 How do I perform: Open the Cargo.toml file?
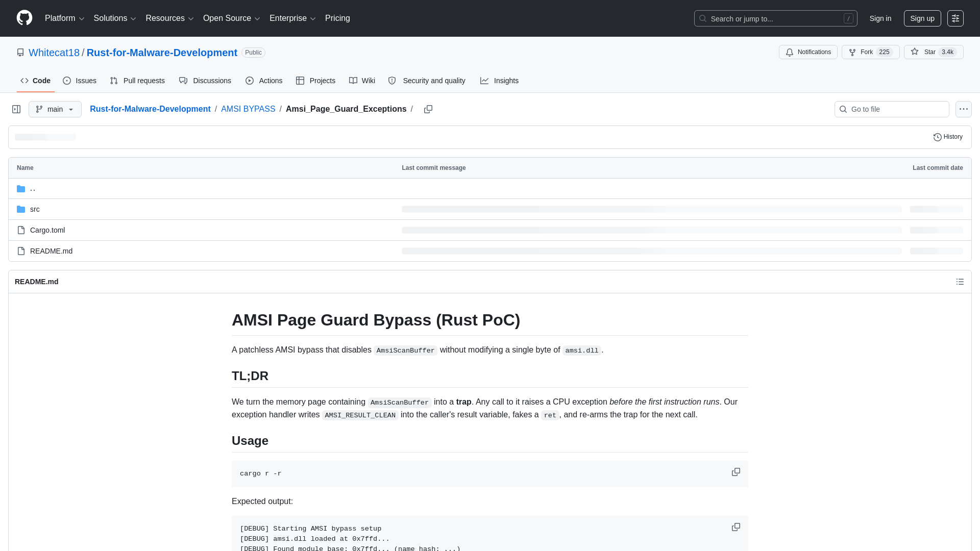tap(47, 230)
